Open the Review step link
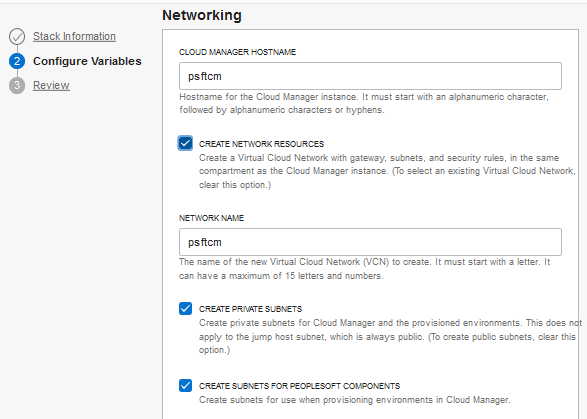The height and width of the screenshot is (419, 587). point(51,85)
